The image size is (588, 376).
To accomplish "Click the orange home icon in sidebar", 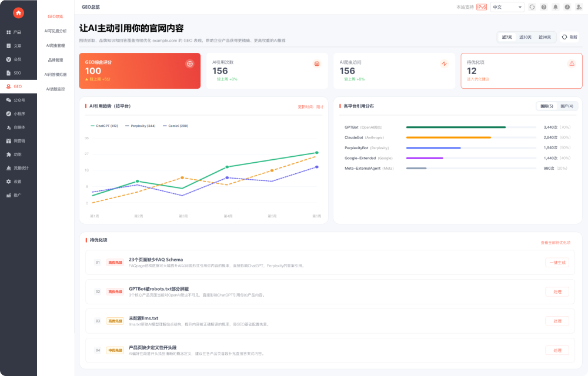I will [18, 13].
